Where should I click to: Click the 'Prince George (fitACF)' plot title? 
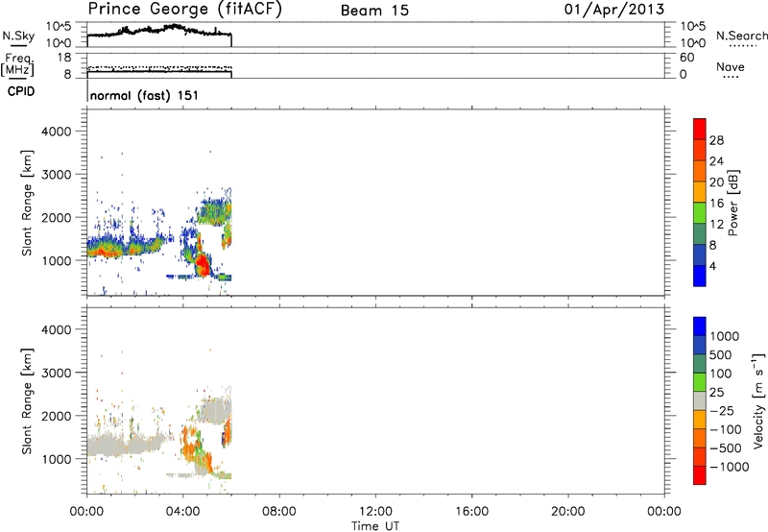185,10
